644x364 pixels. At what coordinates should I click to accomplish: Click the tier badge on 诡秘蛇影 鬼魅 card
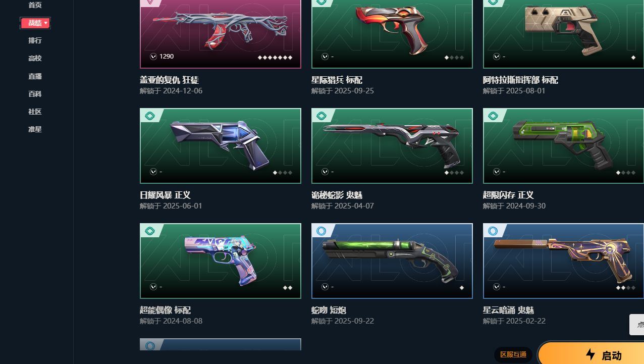tap(321, 116)
